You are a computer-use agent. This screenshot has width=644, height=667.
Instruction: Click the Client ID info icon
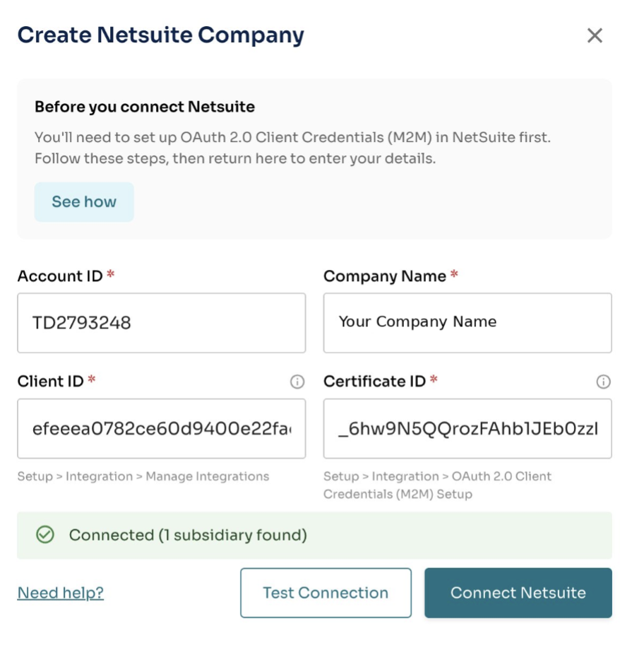pyautogui.click(x=297, y=382)
